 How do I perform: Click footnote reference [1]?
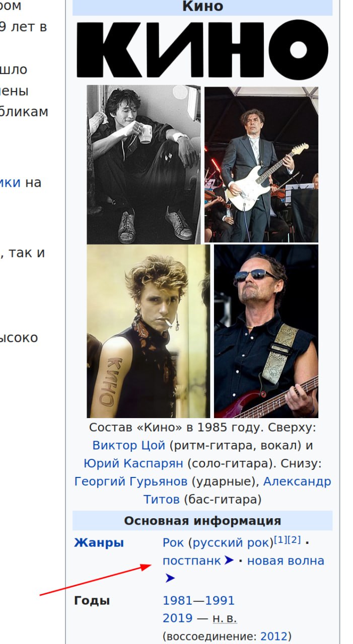280,540
